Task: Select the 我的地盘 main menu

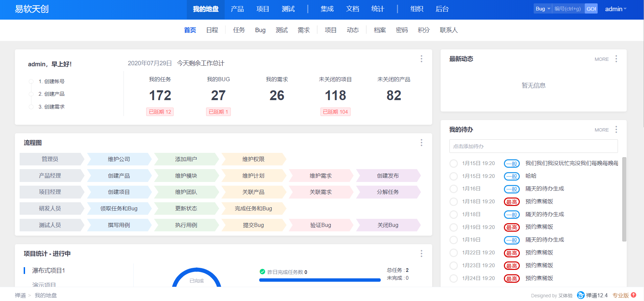Action: coord(206,9)
